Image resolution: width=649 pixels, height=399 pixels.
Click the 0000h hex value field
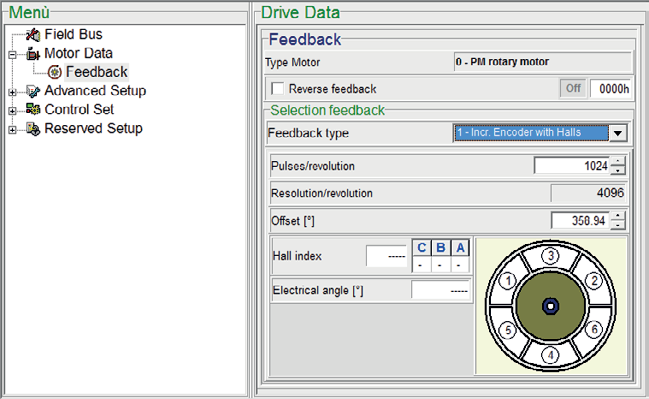click(x=610, y=89)
